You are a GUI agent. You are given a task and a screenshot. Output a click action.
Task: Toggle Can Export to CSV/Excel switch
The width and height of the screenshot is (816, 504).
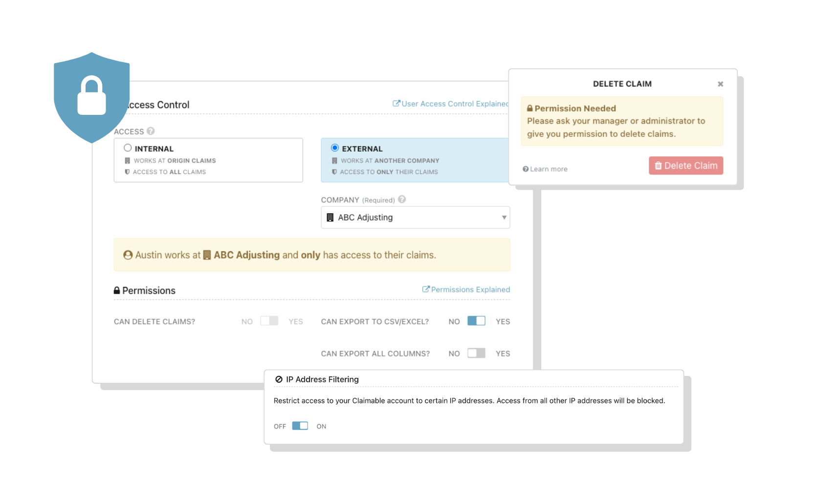click(x=476, y=321)
